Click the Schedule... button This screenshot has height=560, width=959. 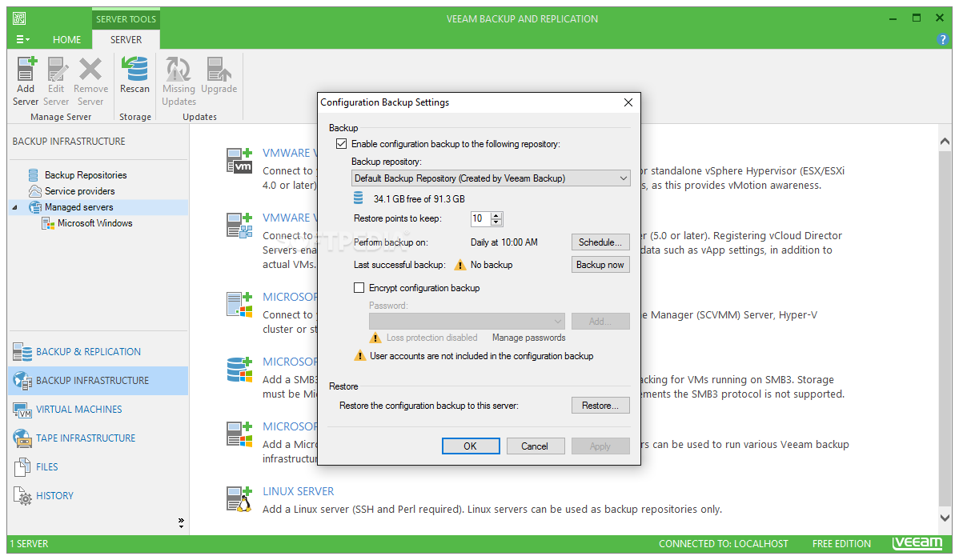pyautogui.click(x=600, y=242)
